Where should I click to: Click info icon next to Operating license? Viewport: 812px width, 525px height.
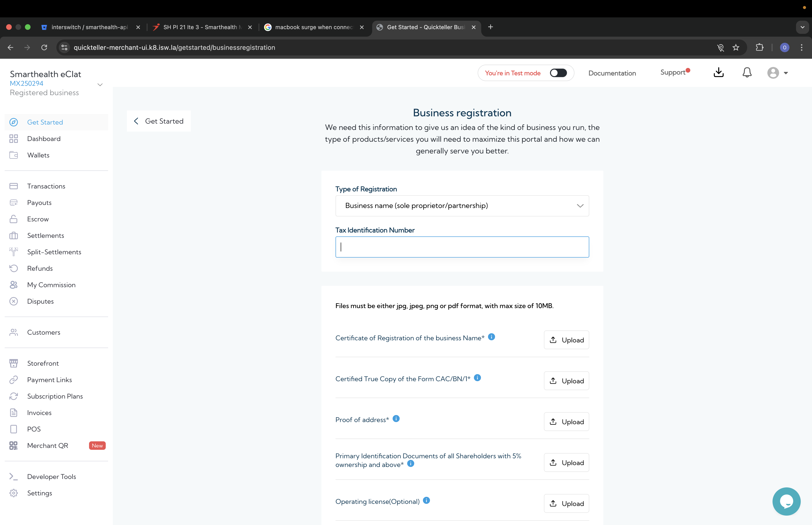426,501
